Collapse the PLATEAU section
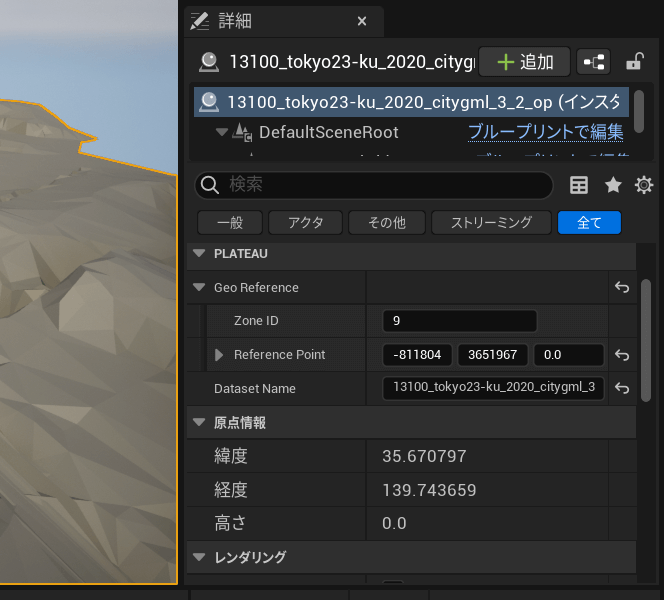 point(198,254)
